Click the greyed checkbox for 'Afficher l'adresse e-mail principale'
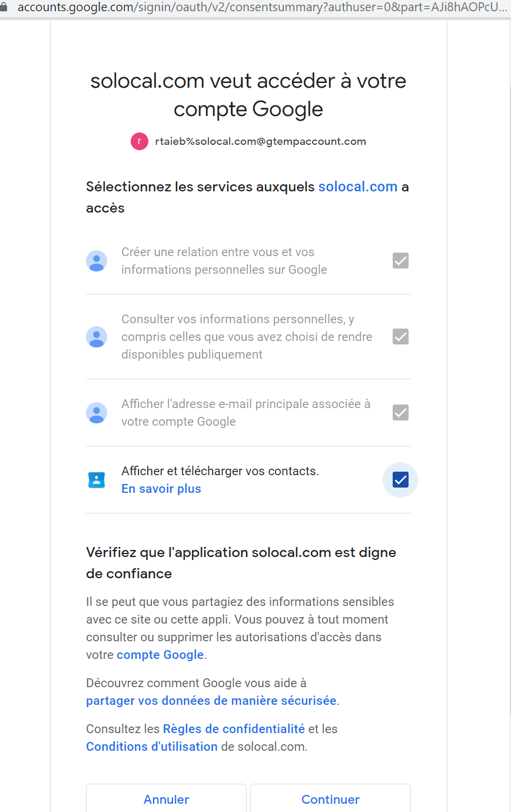511x812 pixels. tap(400, 412)
